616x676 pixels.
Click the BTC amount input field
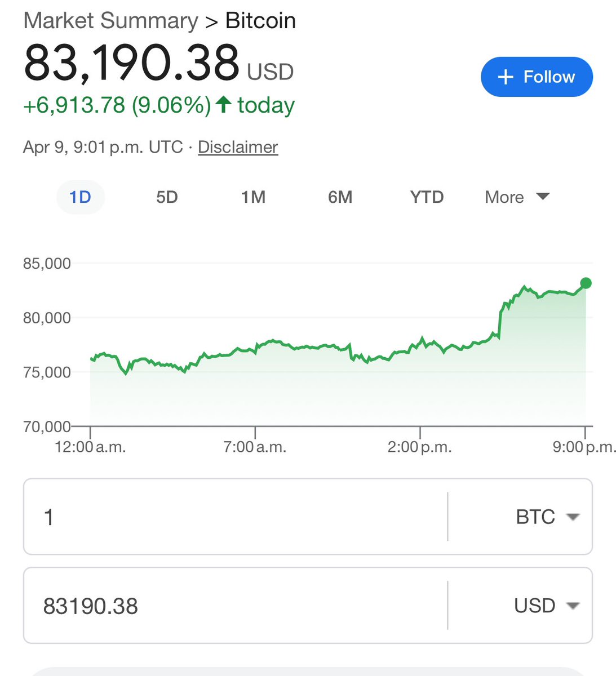pyautogui.click(x=235, y=517)
